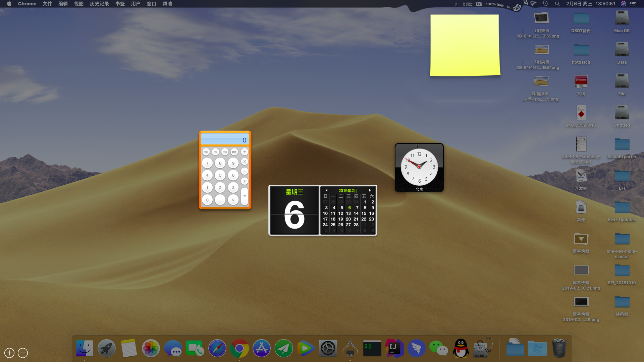
Task: Click the add widget plus button
Action: tap(9, 353)
